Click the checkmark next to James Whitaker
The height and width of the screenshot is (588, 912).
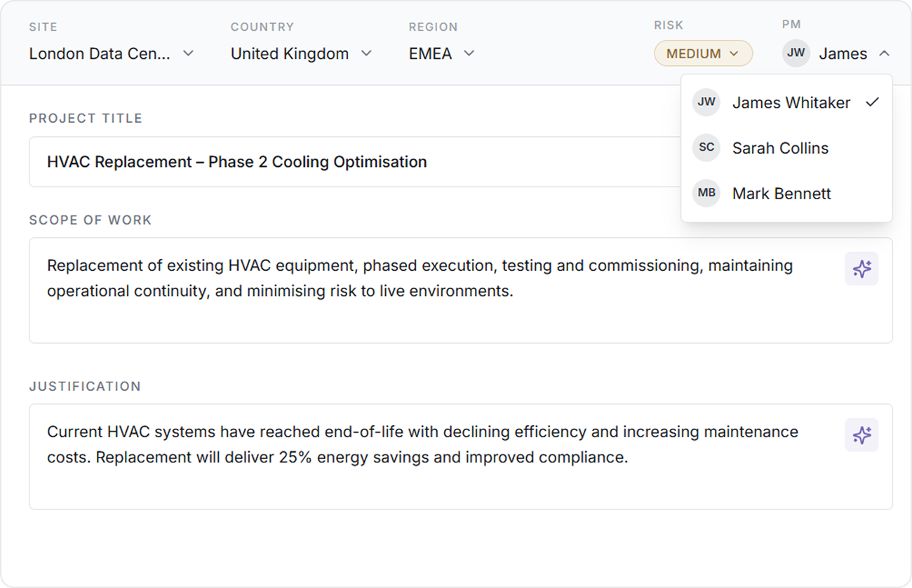(x=872, y=102)
